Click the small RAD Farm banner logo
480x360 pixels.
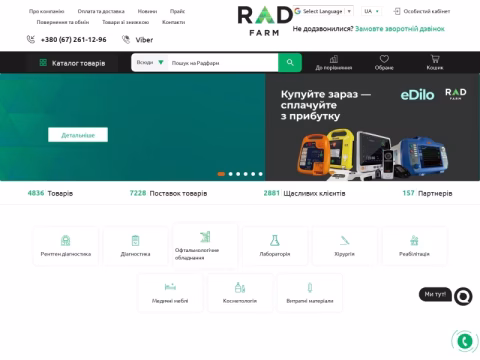[x=456, y=94]
